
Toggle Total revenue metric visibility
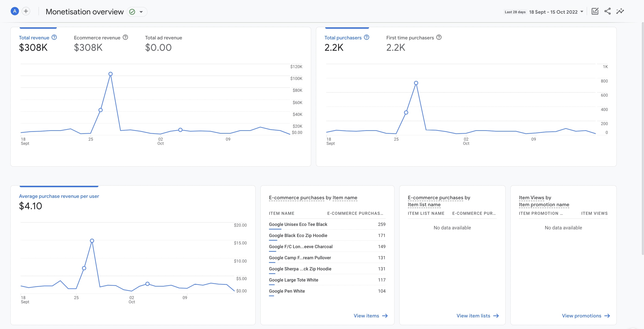34,38
